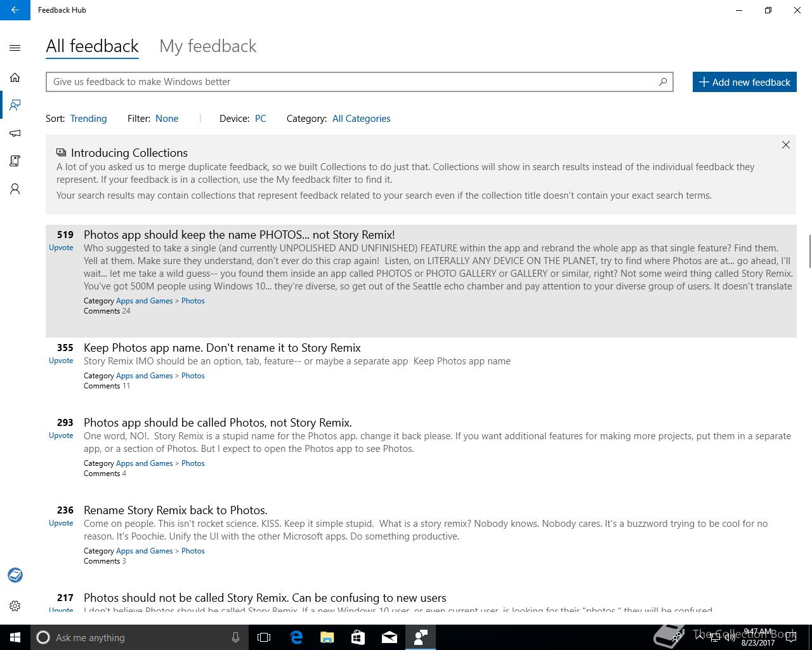
Task: Open Task View on taskbar
Action: (264, 637)
